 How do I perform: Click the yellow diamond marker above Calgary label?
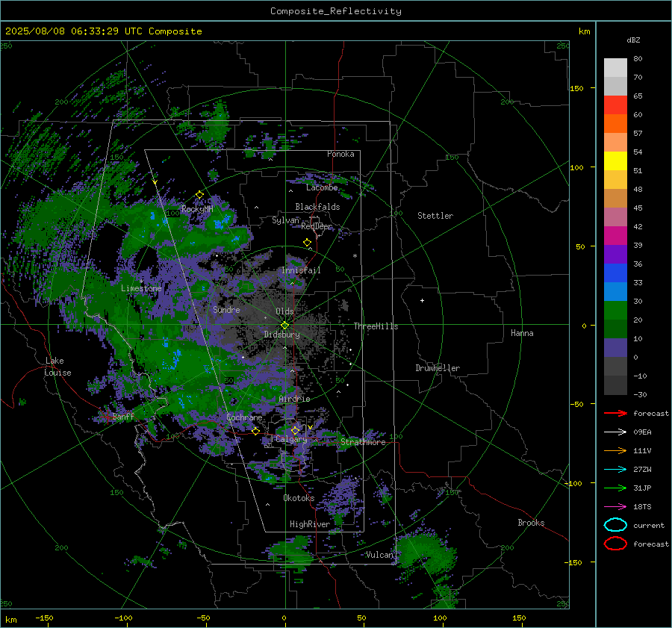click(295, 430)
